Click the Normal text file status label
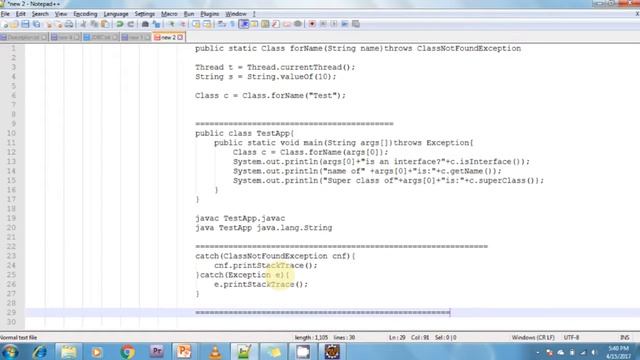Image resolution: width=640 pixels, height=360 pixels. pos(18,338)
